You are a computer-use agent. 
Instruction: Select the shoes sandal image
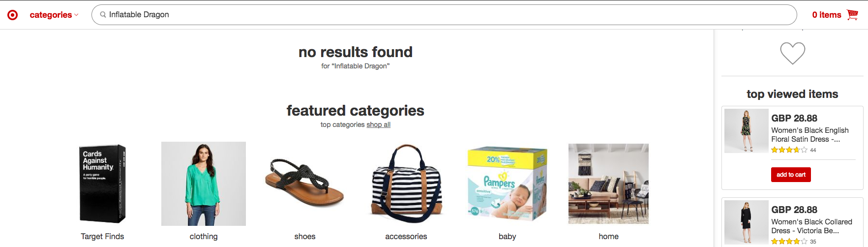coord(305,184)
